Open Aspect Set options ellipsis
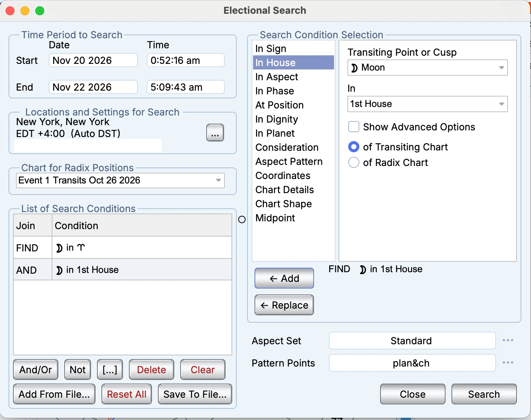 click(508, 340)
